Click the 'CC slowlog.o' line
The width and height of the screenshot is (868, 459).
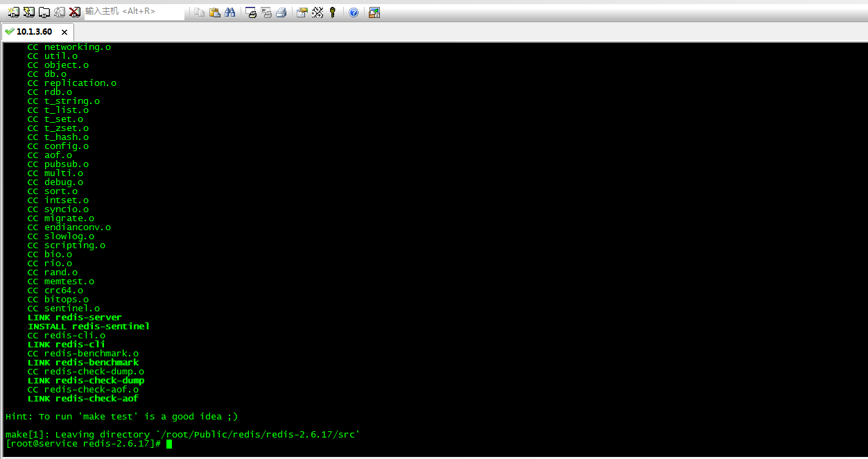tap(61, 236)
